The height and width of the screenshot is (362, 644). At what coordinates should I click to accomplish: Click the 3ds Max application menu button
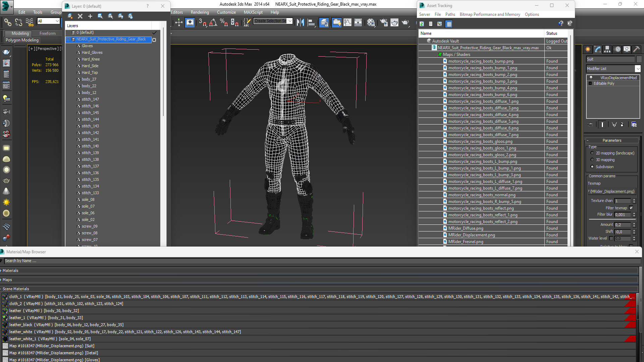coord(7,6)
